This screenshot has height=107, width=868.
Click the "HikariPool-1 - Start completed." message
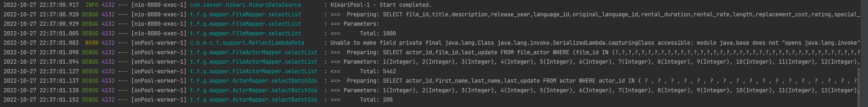[381, 5]
